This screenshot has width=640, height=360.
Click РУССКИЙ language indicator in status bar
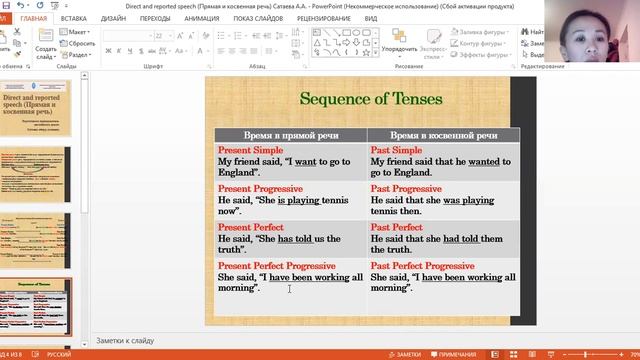59,354
